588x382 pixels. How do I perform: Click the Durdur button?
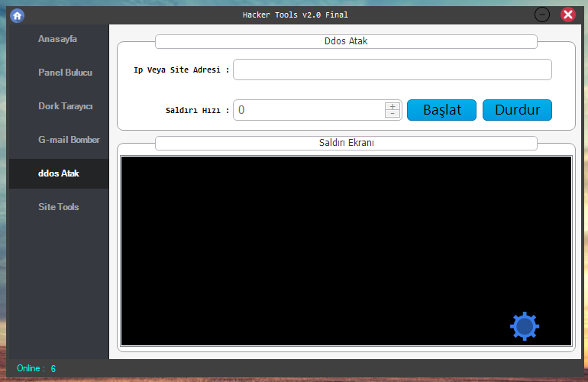pos(517,110)
